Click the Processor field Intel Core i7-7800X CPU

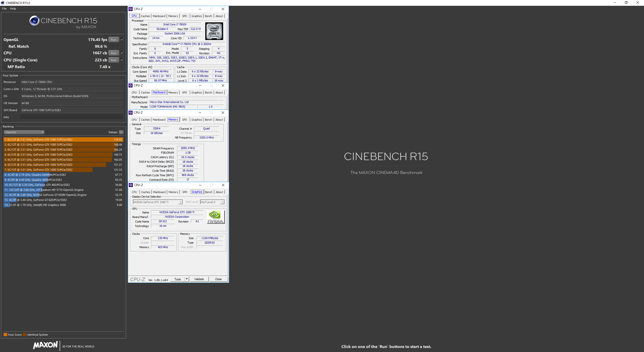72,82
